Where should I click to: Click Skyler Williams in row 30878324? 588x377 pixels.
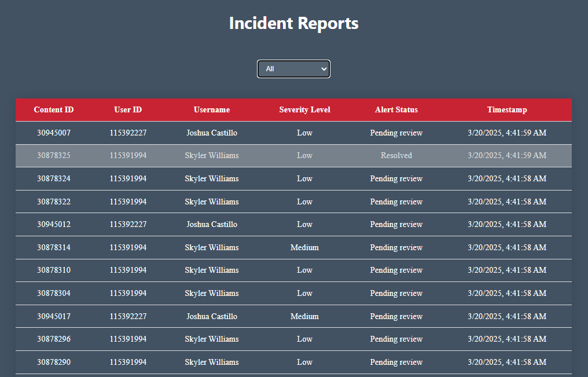tap(212, 178)
